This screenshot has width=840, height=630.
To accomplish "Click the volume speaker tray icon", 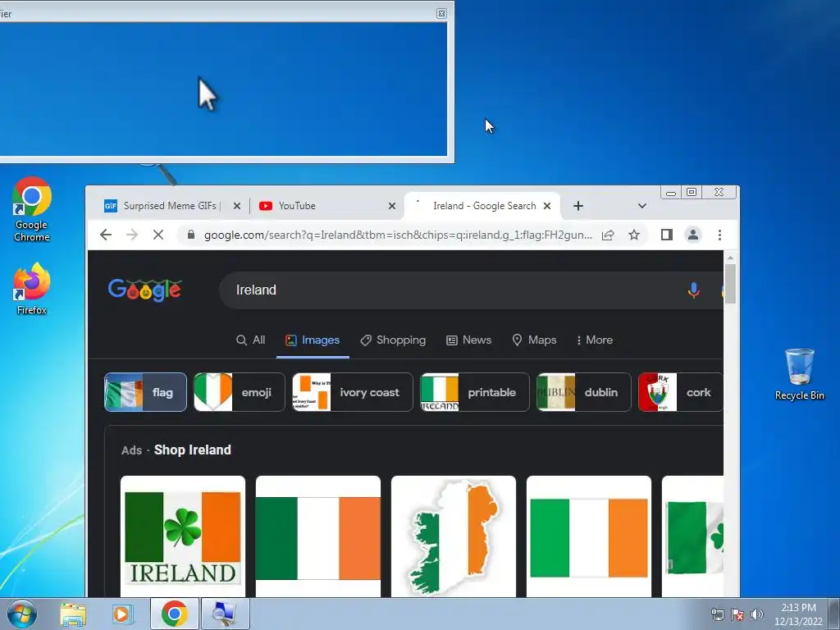I will (x=757, y=614).
